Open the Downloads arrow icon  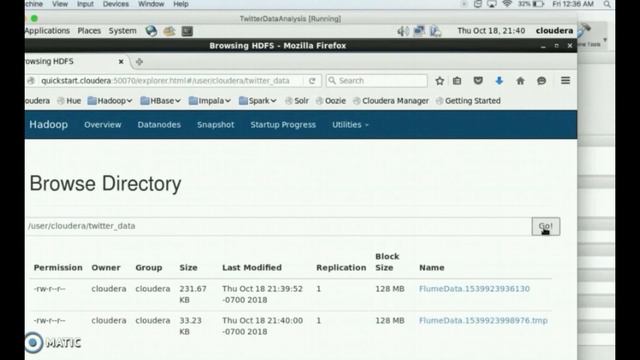pyautogui.click(x=499, y=81)
